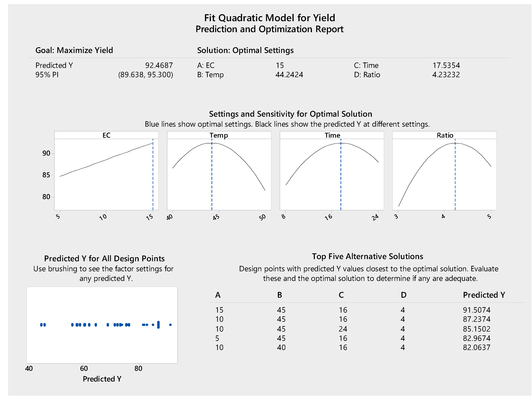This screenshot has width=532, height=402.
Task: Click the C: Time optimal value 17.5354
Action: pos(446,65)
